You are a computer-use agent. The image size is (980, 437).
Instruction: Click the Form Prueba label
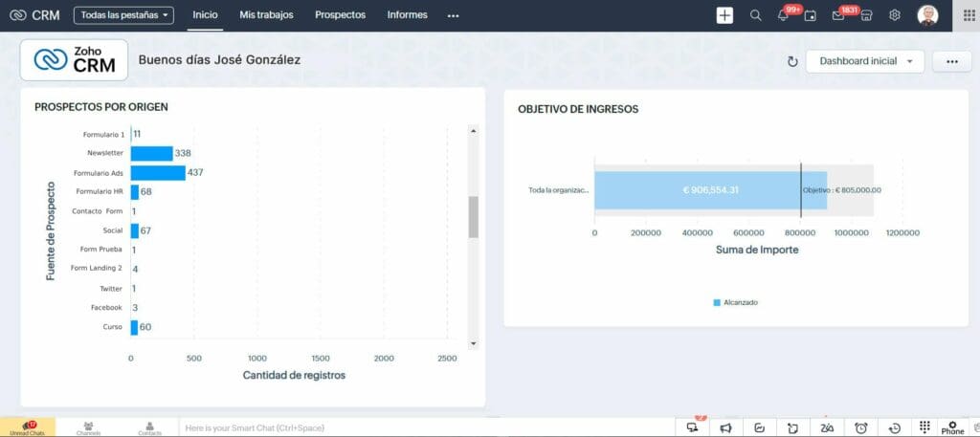pos(101,249)
